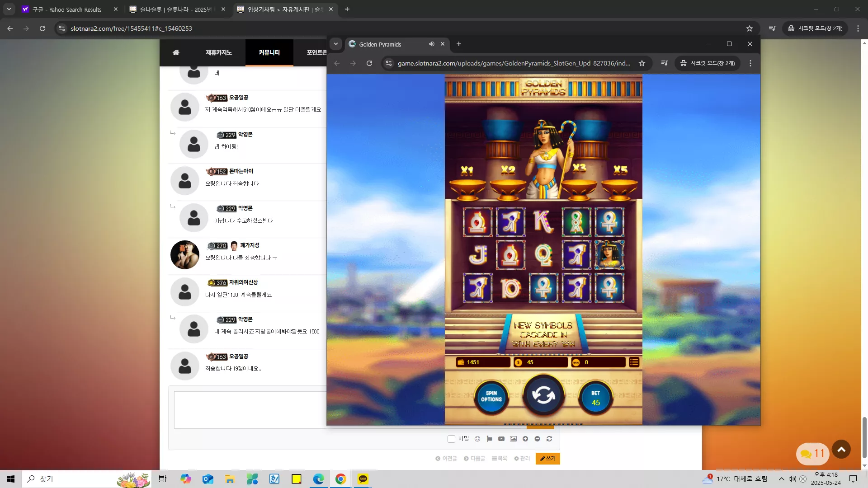Insert a video into the comment
Image resolution: width=868 pixels, height=488 pixels.
(501, 439)
